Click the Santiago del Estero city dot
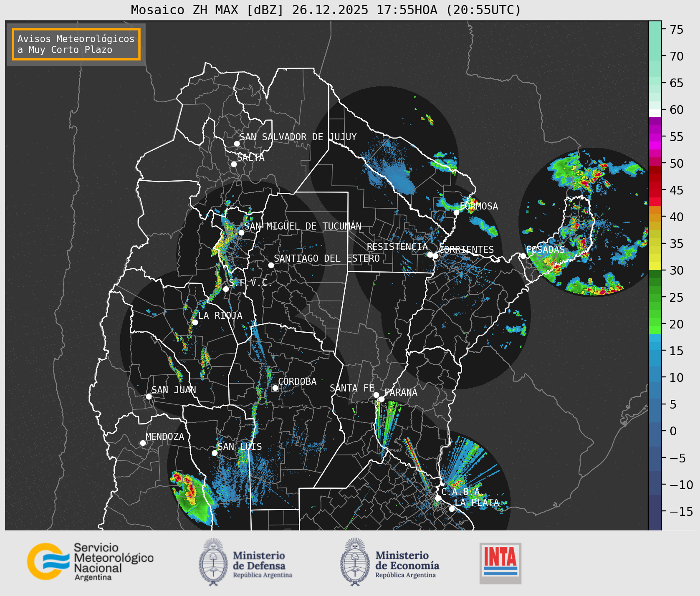This screenshot has width=700, height=596. pyautogui.click(x=271, y=265)
